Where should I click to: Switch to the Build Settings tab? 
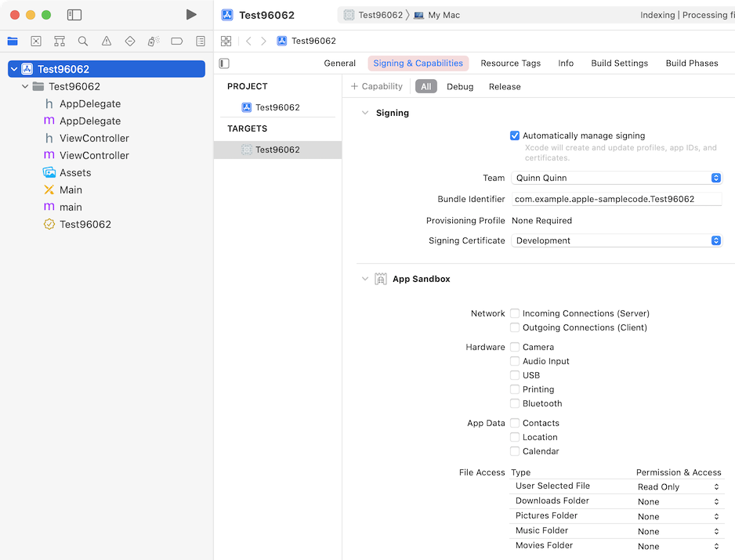(620, 63)
